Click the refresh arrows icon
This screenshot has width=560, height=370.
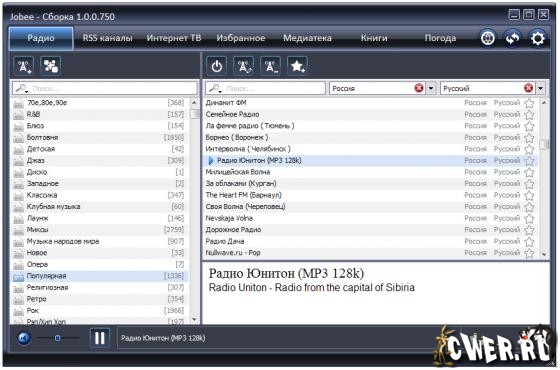[x=512, y=38]
